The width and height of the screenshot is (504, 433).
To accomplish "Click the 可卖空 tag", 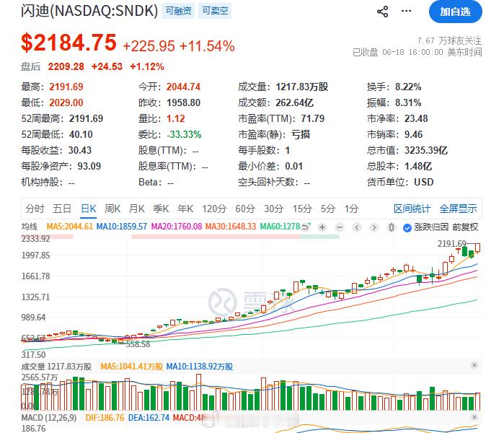I will click(x=215, y=11).
